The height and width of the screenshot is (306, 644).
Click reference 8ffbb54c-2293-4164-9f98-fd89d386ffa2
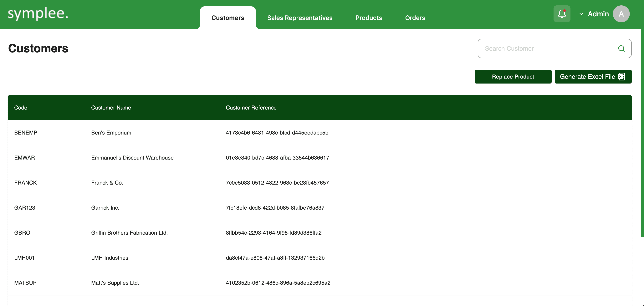[x=273, y=232]
